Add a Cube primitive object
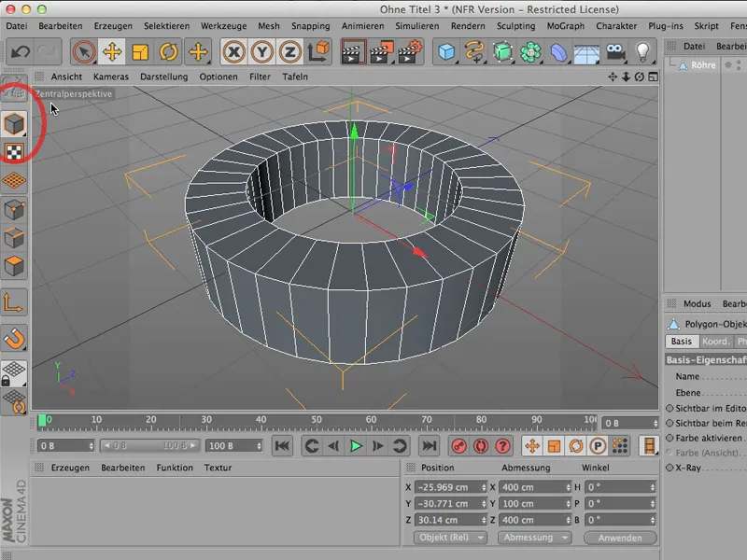The height and width of the screenshot is (560, 747). [447, 52]
